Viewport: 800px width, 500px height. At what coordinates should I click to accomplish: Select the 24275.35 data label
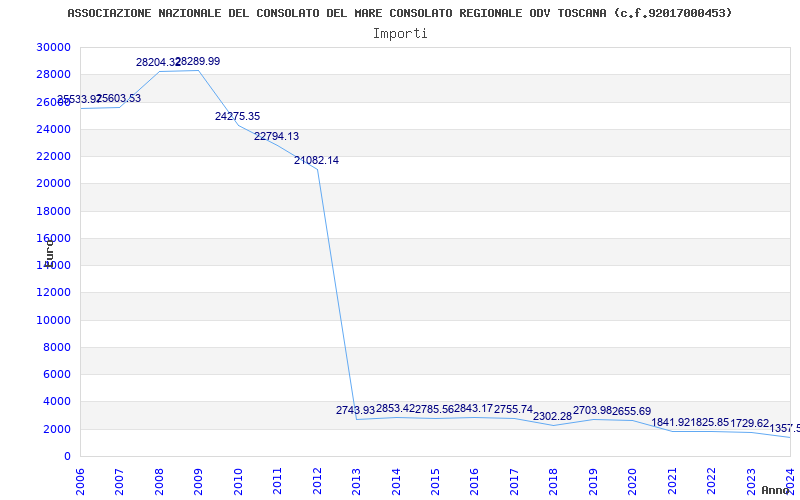[x=237, y=117]
